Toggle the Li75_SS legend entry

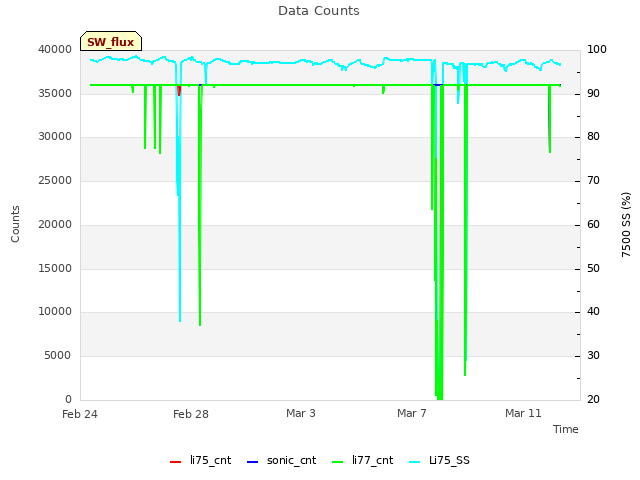coord(439,460)
